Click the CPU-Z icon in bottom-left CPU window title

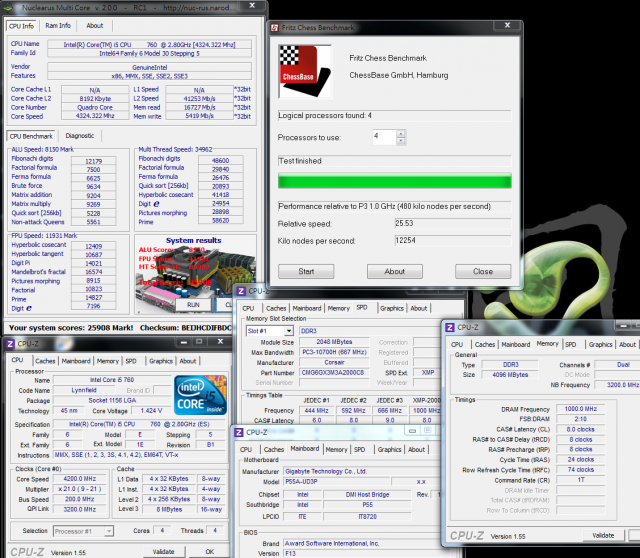(10, 344)
